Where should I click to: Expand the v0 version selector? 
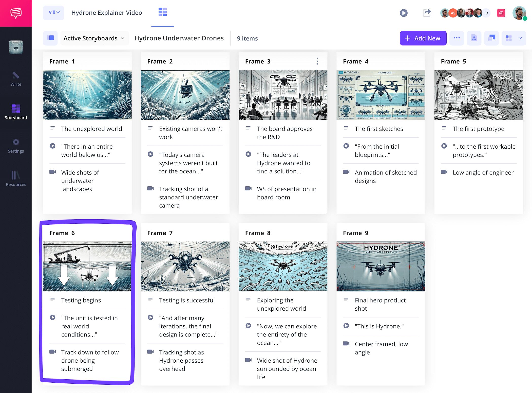click(x=53, y=12)
